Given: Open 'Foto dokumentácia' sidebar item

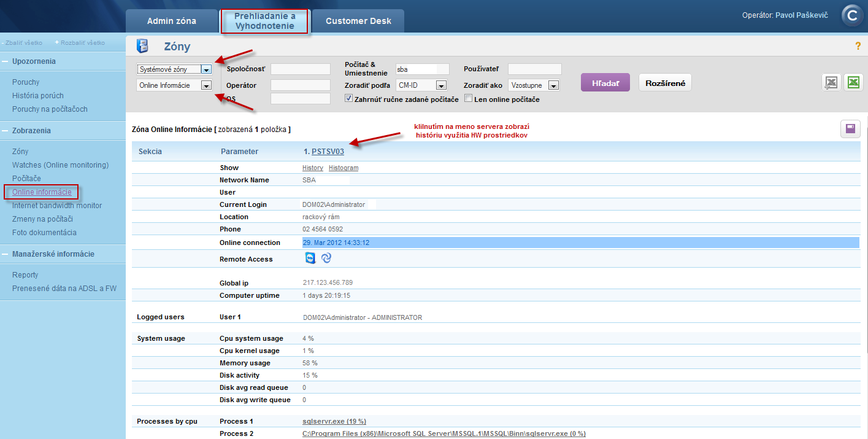Looking at the screenshot, I should (x=44, y=233).
